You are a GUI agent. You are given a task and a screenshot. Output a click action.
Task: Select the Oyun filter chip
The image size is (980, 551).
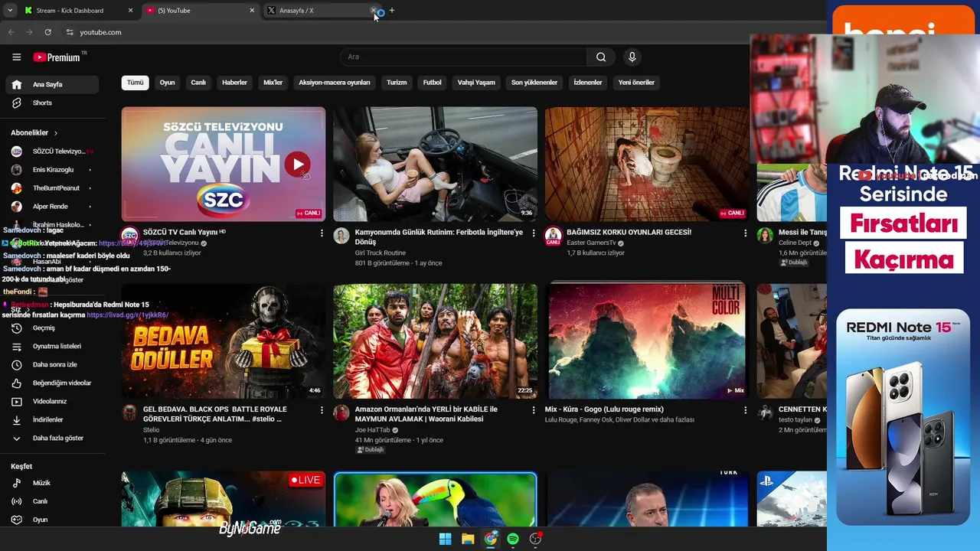click(x=167, y=83)
